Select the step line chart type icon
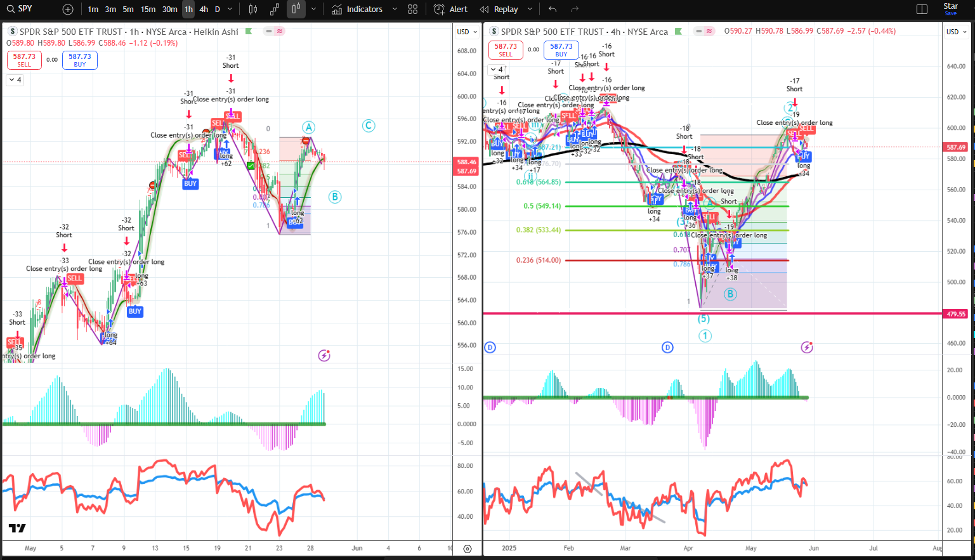 pyautogui.click(x=275, y=10)
